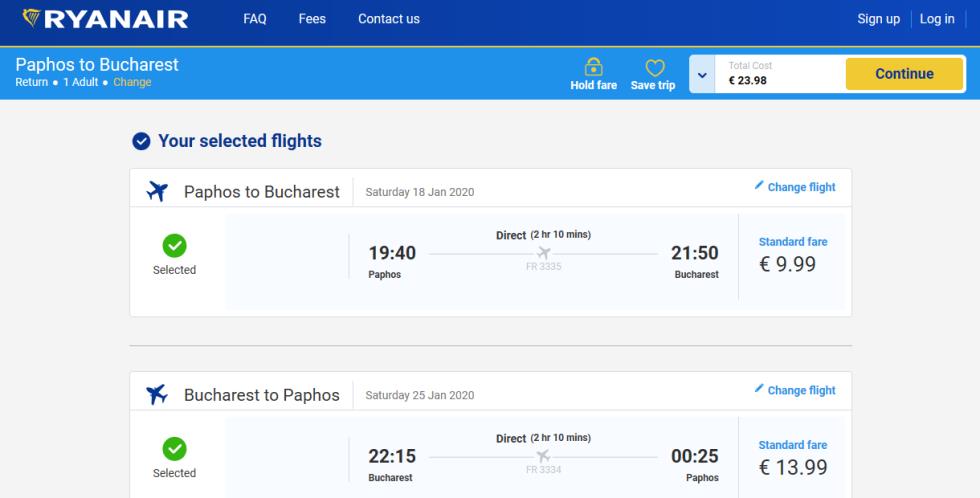Open the Sign up link
The image size is (980, 498).
coord(878,19)
